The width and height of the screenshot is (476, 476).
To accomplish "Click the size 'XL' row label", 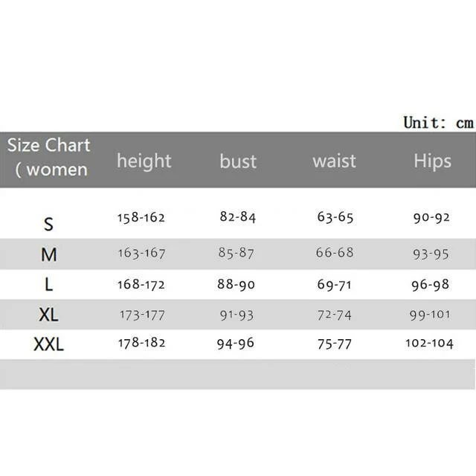I will coord(49,315).
